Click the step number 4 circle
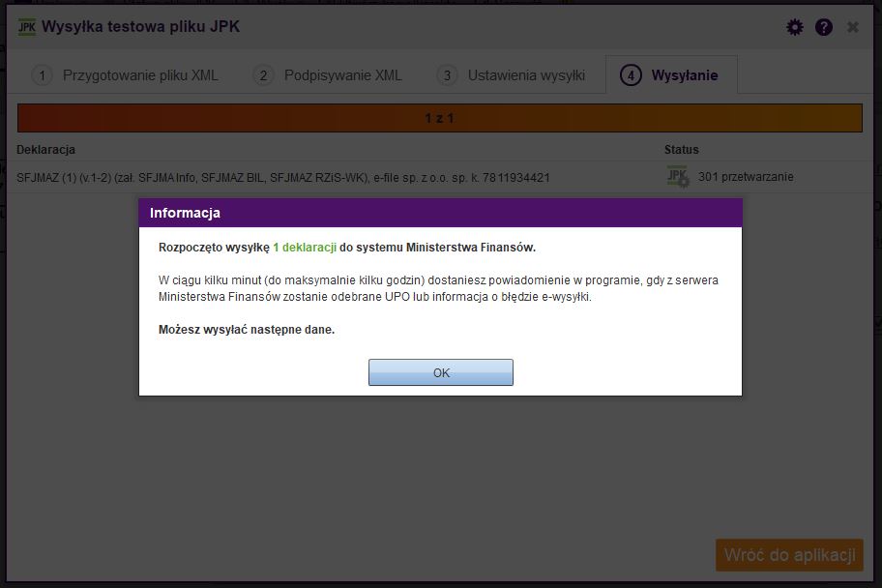Screen dimensions: 882x588 (x=631, y=74)
